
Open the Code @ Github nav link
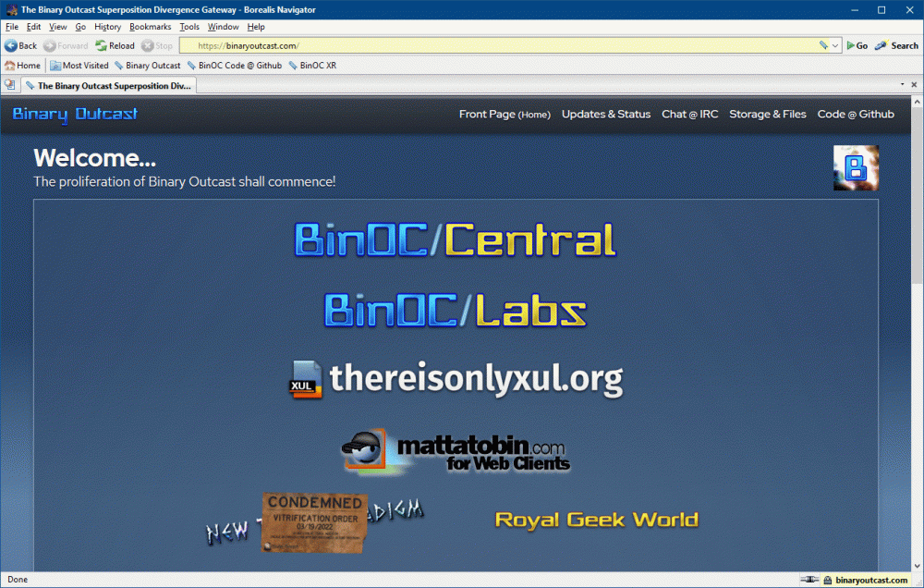(855, 115)
